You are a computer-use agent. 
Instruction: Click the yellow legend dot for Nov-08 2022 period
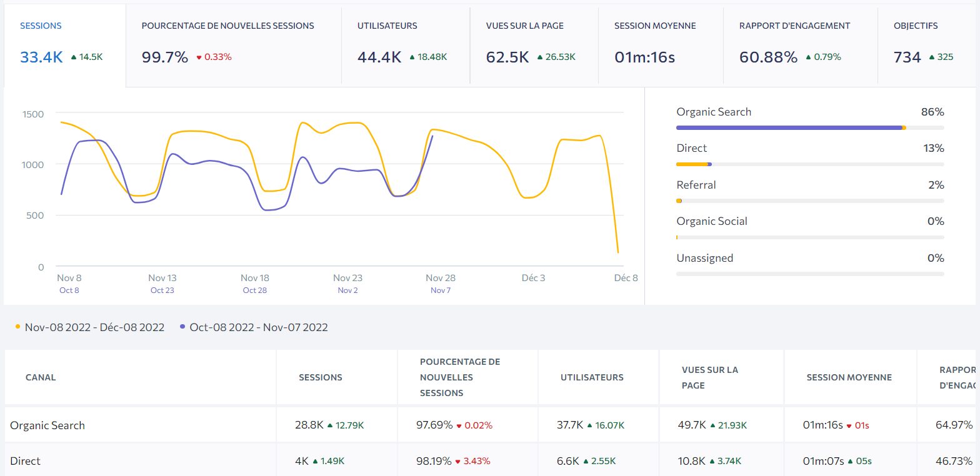pos(17,327)
